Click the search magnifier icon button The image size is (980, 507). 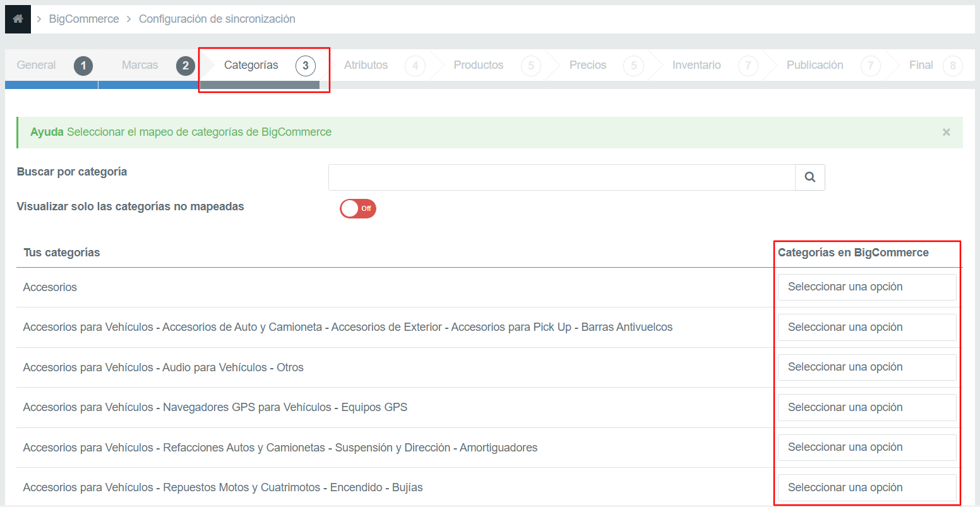tap(810, 177)
